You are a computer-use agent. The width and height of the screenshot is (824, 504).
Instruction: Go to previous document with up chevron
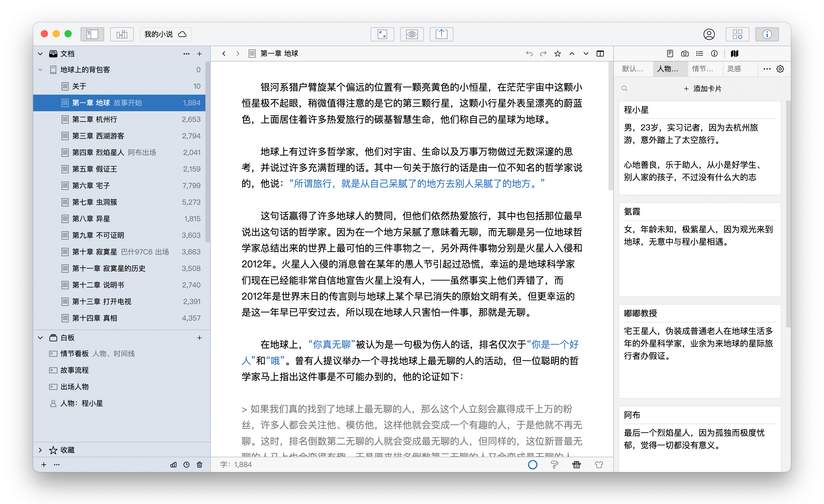[x=572, y=54]
